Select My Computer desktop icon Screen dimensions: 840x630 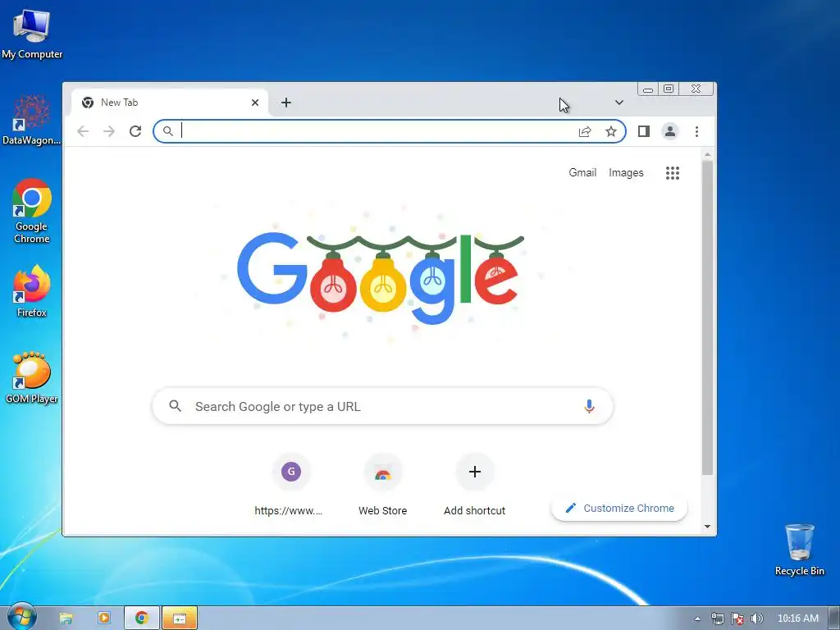32,34
